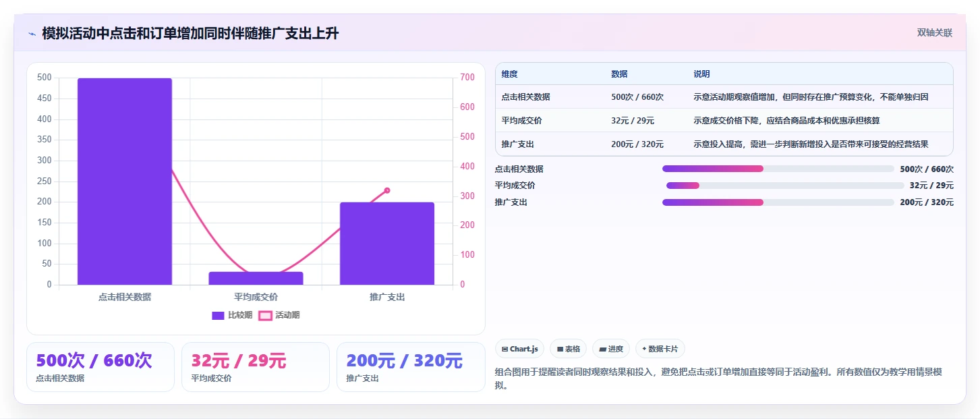
Task: Click the pink line point above 推广支出 bar
Action: pyautogui.click(x=387, y=190)
